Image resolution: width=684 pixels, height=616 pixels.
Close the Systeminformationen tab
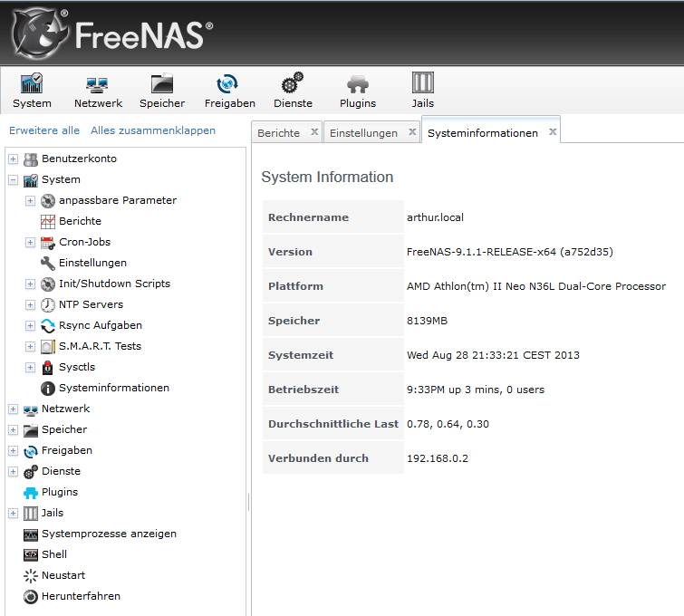tap(553, 131)
